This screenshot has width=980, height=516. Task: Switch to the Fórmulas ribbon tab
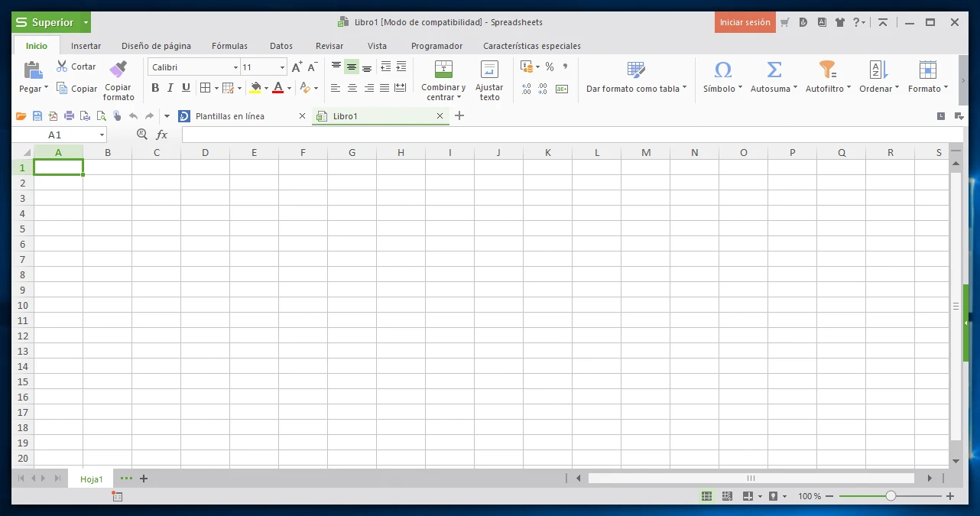point(229,46)
